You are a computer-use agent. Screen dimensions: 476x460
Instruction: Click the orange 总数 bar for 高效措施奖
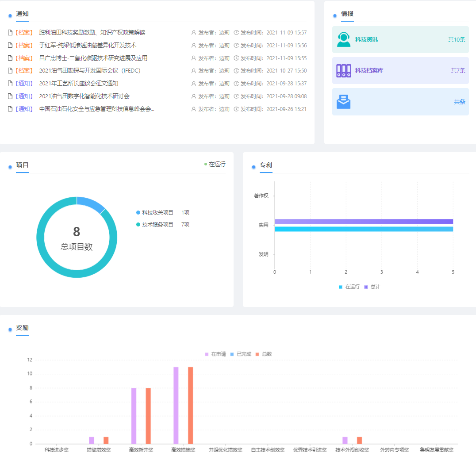click(191, 405)
